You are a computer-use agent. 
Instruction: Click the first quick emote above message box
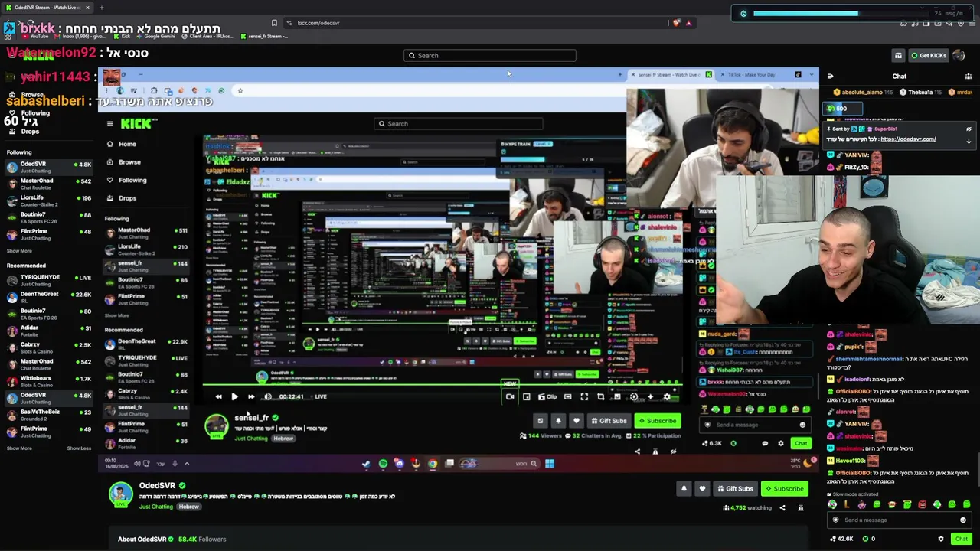(x=833, y=505)
